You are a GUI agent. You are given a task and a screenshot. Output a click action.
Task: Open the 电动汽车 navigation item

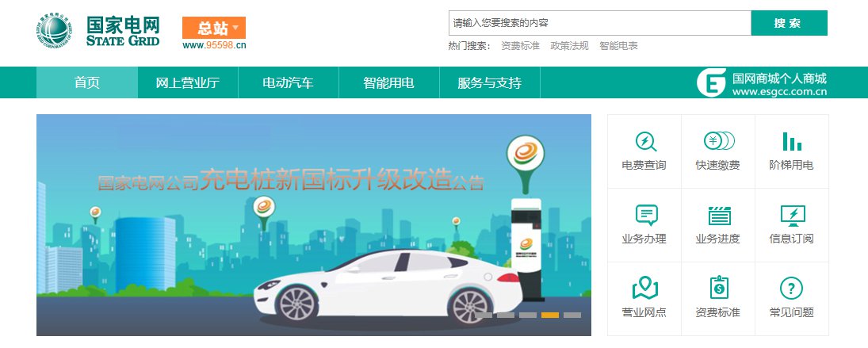pyautogui.click(x=288, y=83)
